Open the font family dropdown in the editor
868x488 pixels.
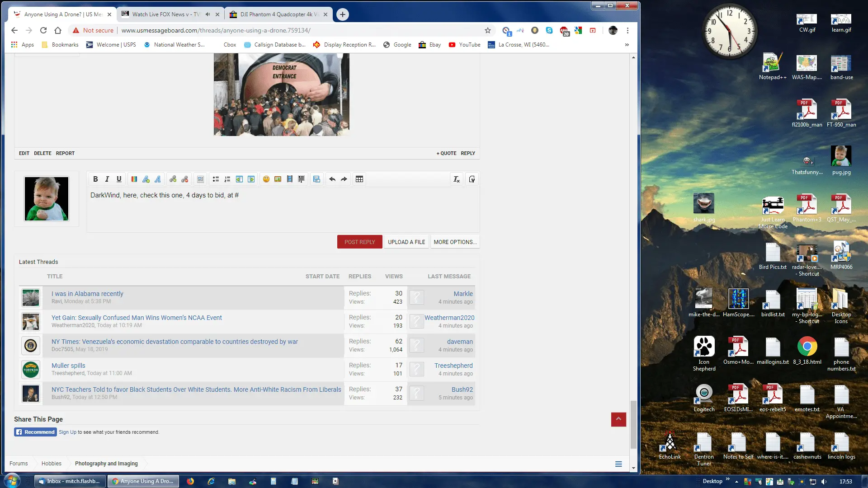(x=158, y=179)
